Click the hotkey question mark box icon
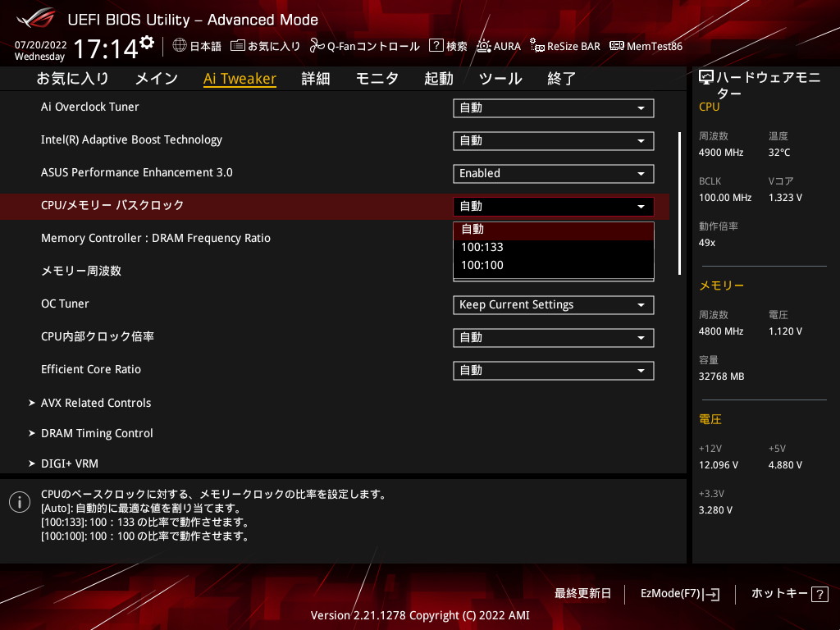 click(819, 594)
